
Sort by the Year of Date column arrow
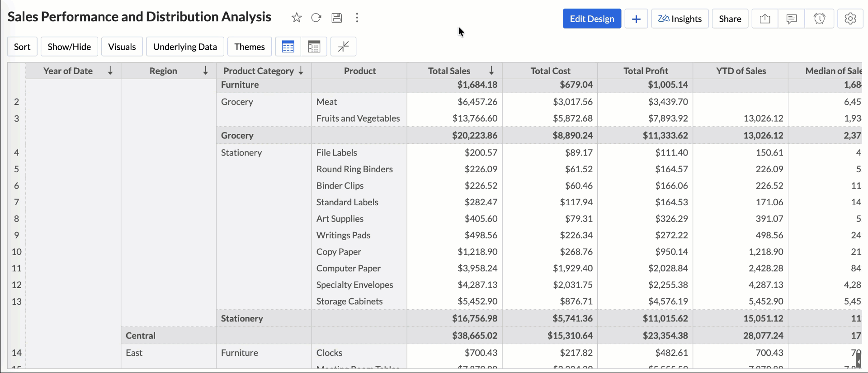[110, 71]
